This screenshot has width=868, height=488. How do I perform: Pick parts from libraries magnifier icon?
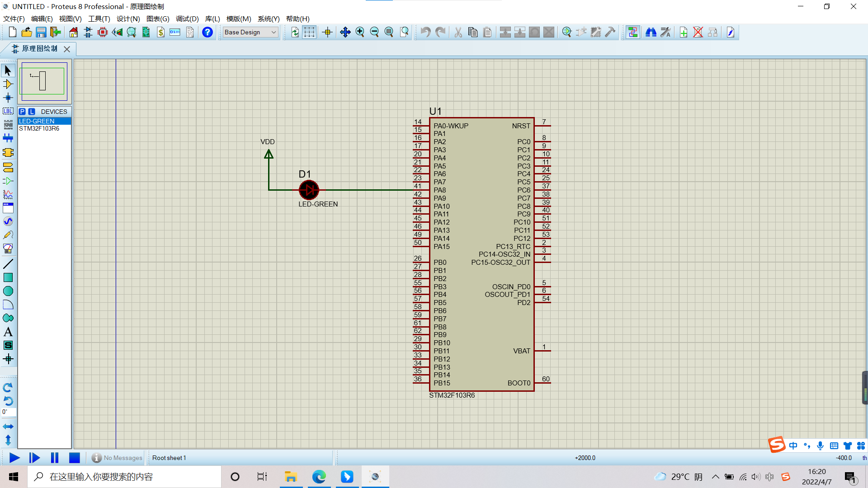567,32
